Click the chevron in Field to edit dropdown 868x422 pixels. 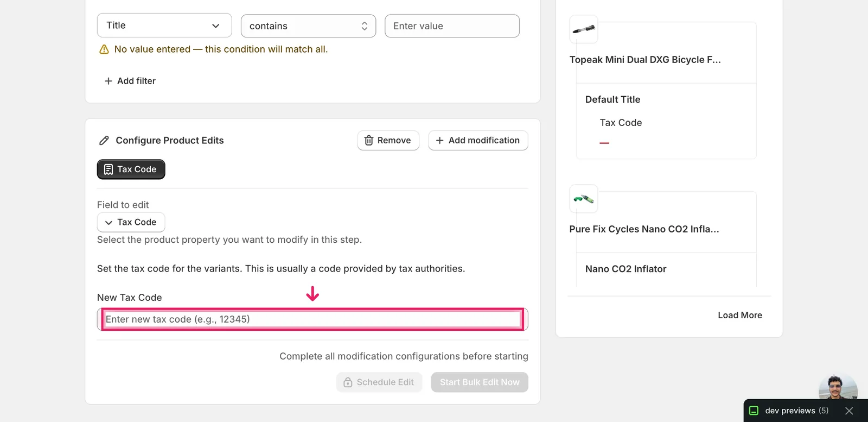[108, 223]
